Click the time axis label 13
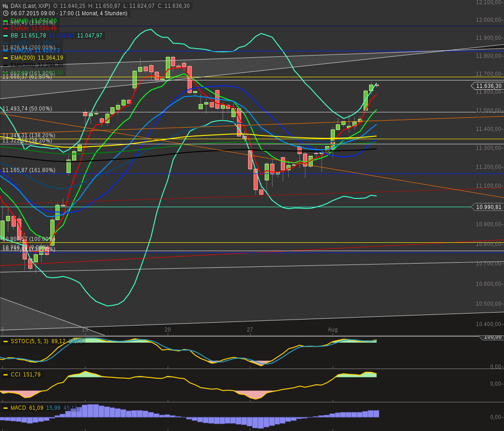The width and height of the screenshot is (504, 431). 85,330
